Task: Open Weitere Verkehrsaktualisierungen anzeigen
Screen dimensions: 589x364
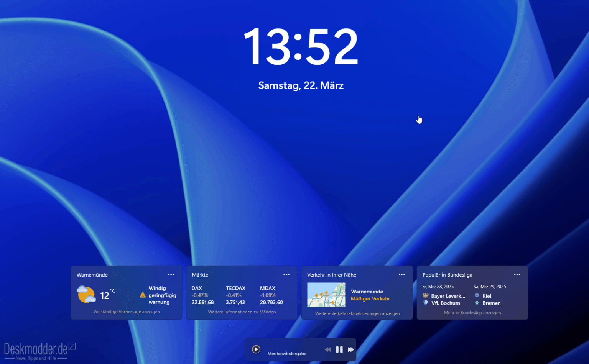Action: tap(357, 313)
